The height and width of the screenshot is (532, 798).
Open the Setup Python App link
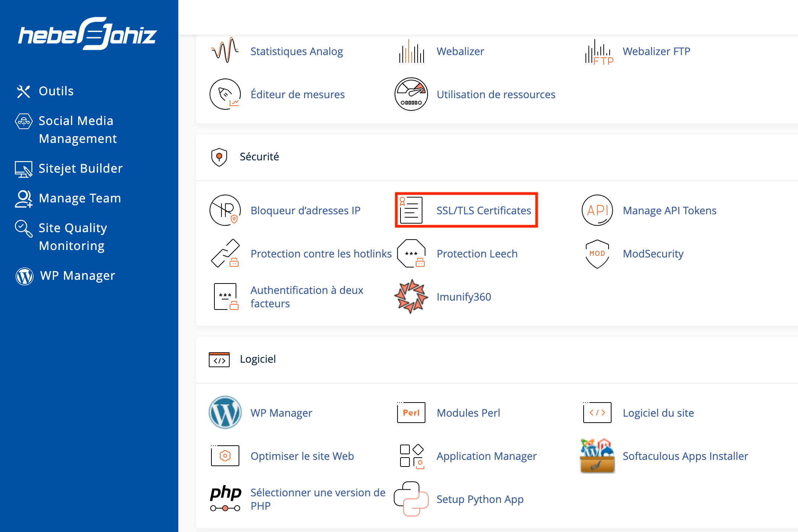coord(480,499)
